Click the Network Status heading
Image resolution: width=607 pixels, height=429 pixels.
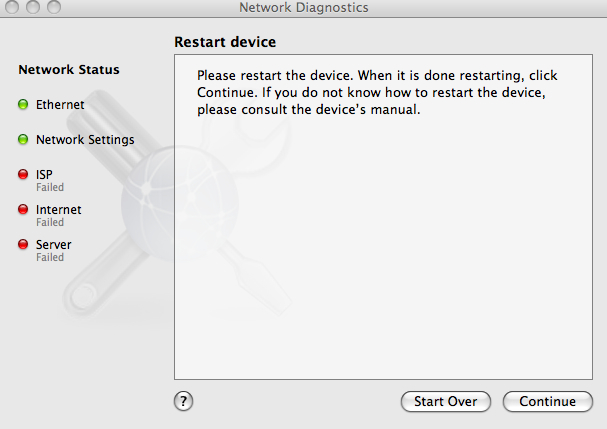[x=69, y=70]
